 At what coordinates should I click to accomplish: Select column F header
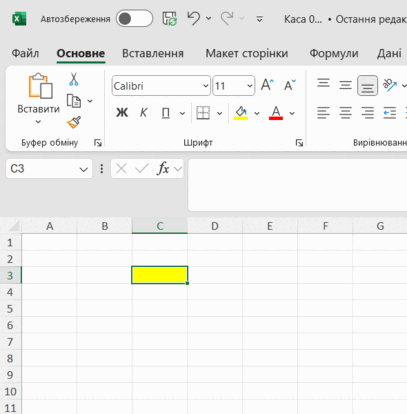click(x=325, y=226)
